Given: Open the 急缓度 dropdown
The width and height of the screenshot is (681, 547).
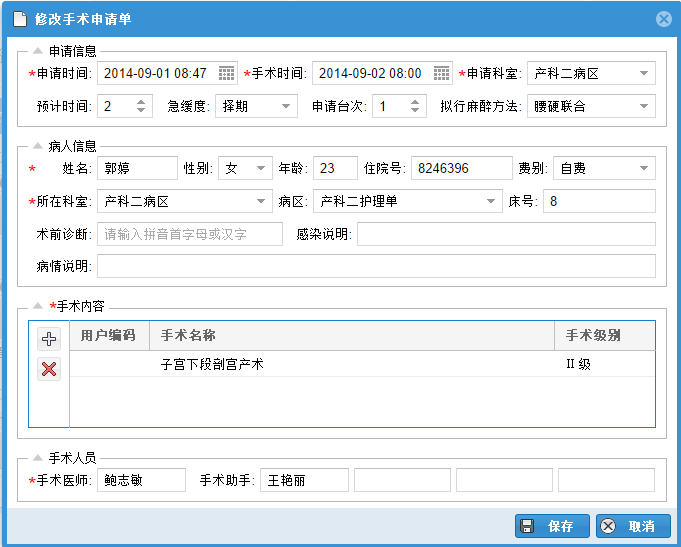Looking at the screenshot, I should coord(286,106).
